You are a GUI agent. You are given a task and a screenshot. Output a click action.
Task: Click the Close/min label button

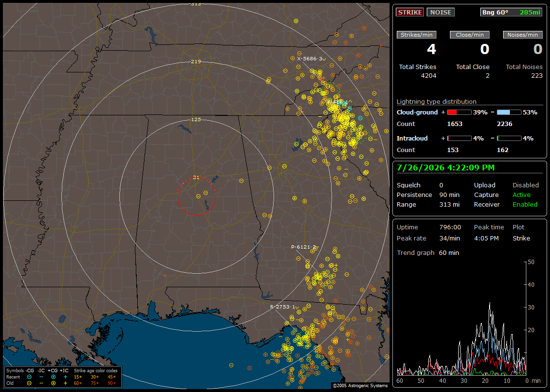(x=470, y=35)
